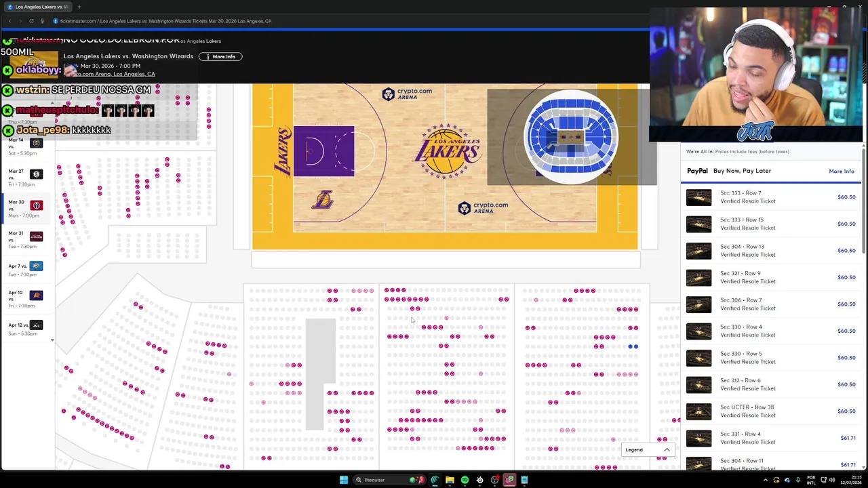
Task: Click the $61.71 price for Sec 331 Row 4
Action: tap(848, 438)
